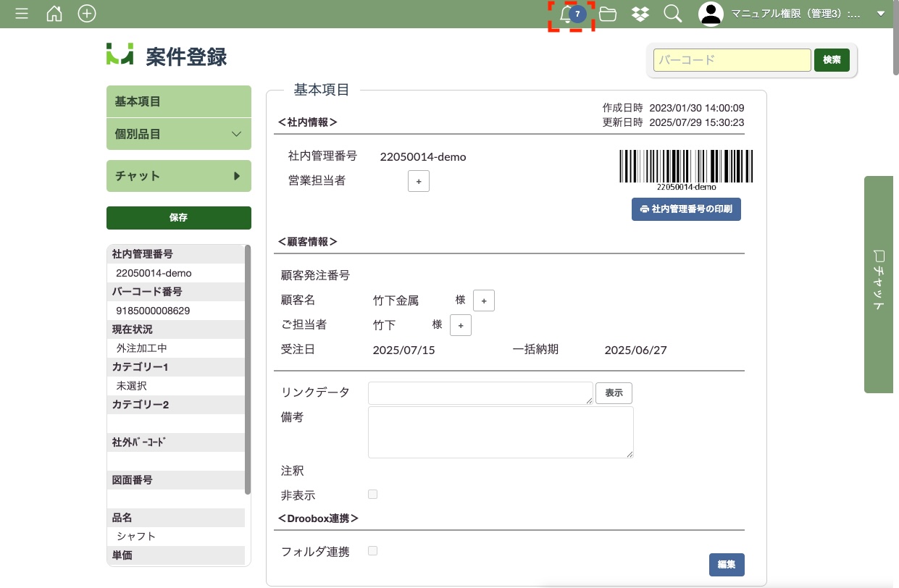Click the plus circle add icon

[87, 14]
